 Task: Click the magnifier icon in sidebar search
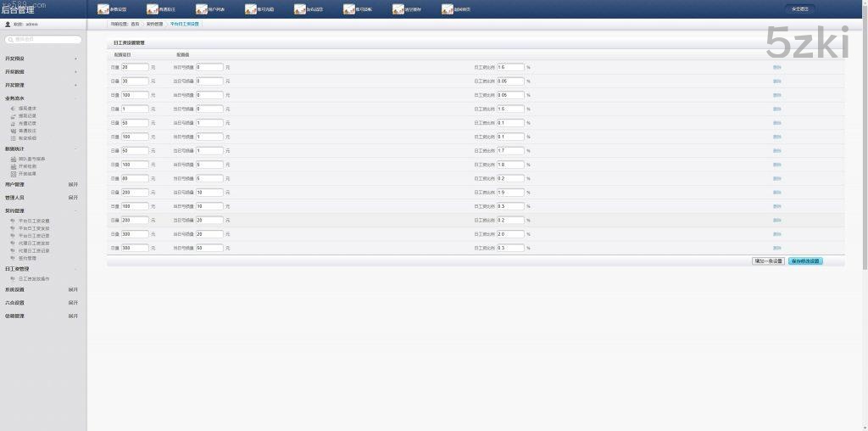11,39
